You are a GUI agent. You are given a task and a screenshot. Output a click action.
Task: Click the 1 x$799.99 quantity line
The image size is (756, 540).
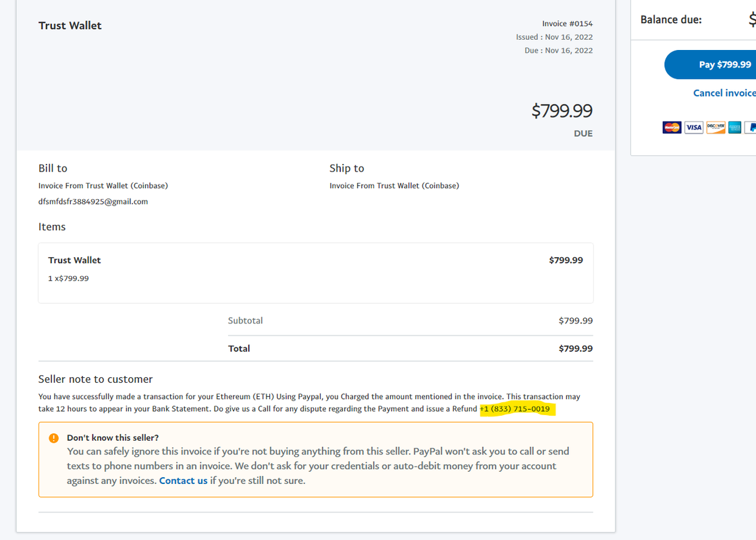(68, 278)
